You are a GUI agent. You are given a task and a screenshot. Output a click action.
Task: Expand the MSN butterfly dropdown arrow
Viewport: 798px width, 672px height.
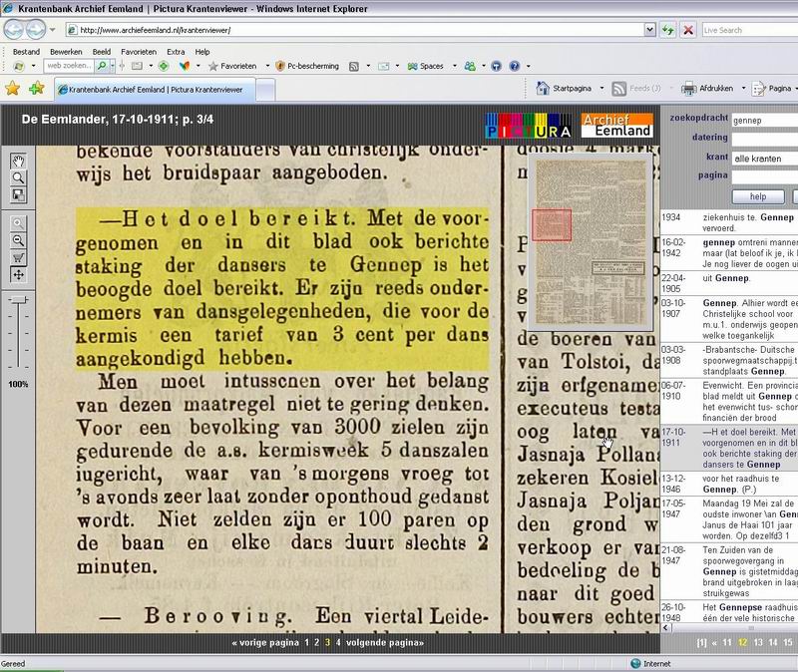[x=198, y=66]
